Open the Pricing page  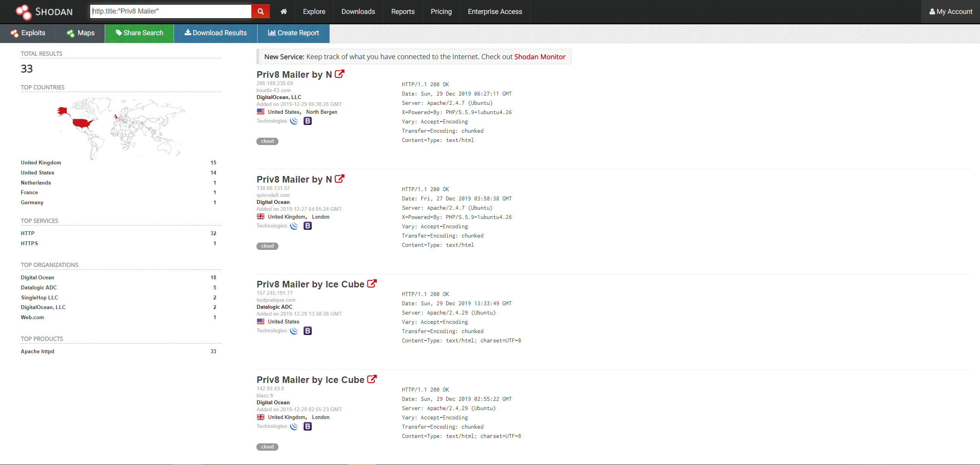(441, 12)
